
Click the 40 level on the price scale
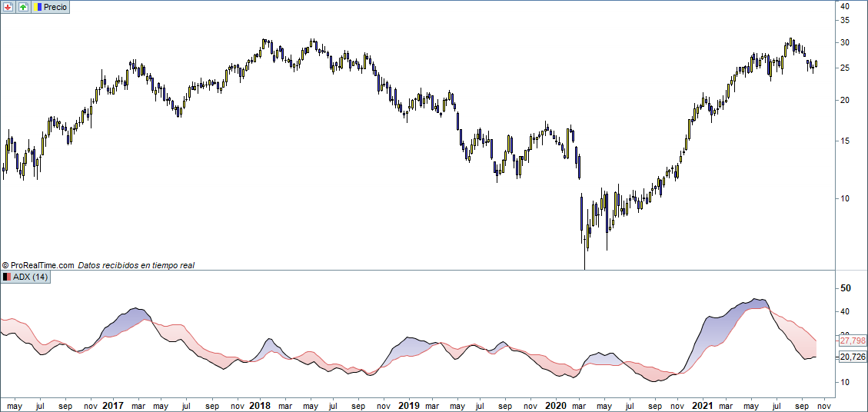(x=844, y=6)
